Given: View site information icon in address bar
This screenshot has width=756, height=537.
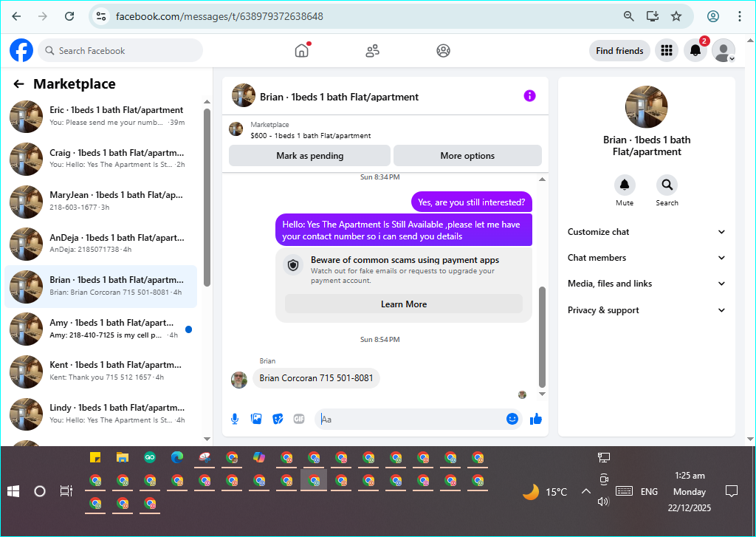Looking at the screenshot, I should (x=100, y=16).
